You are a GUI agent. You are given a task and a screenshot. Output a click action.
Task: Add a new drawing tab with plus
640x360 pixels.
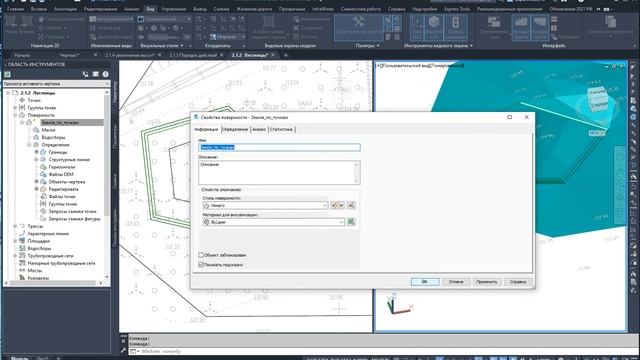coord(286,55)
